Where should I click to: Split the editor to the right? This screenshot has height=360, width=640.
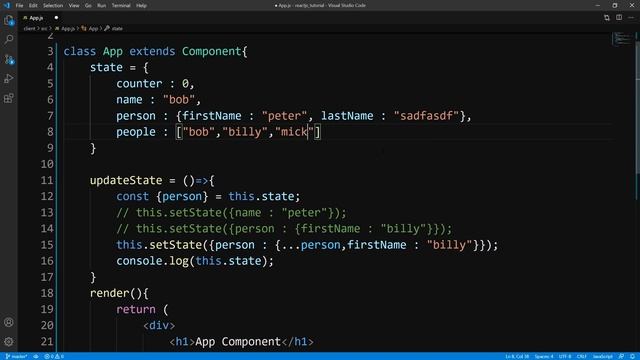point(619,18)
